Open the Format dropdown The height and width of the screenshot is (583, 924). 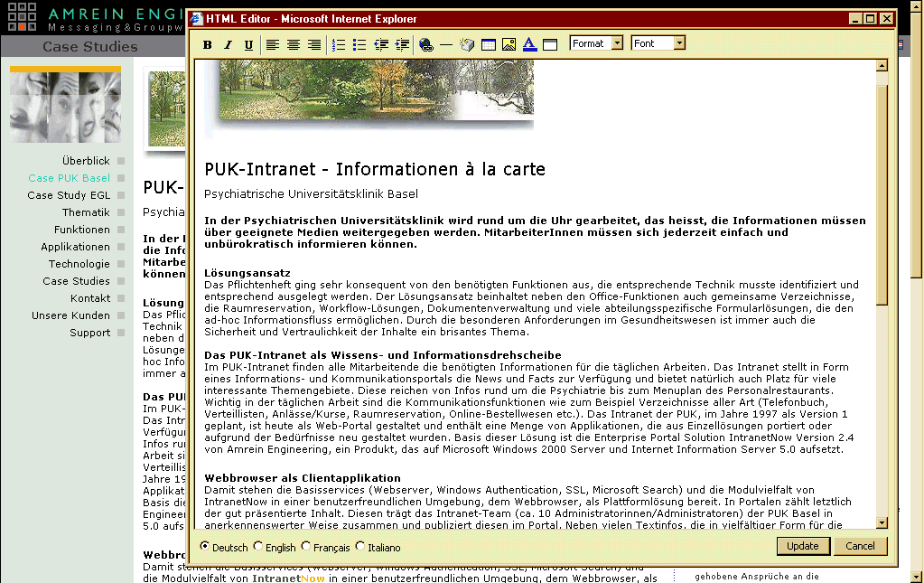596,43
